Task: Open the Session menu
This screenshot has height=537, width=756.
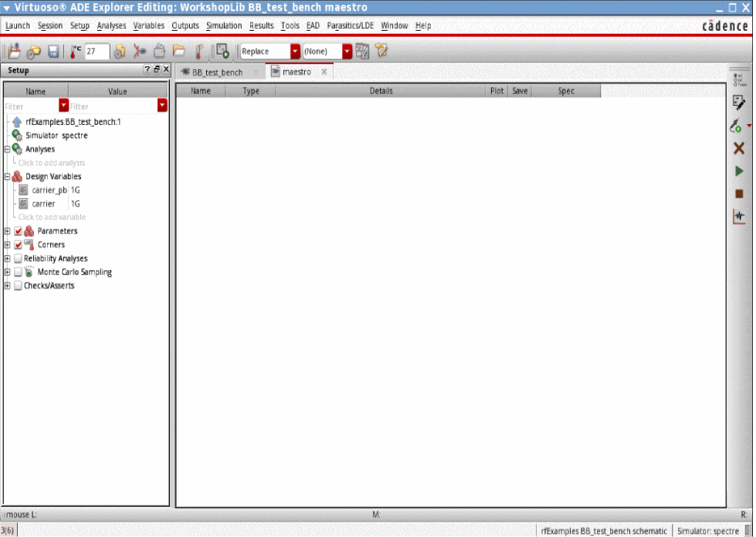Action: [x=50, y=25]
